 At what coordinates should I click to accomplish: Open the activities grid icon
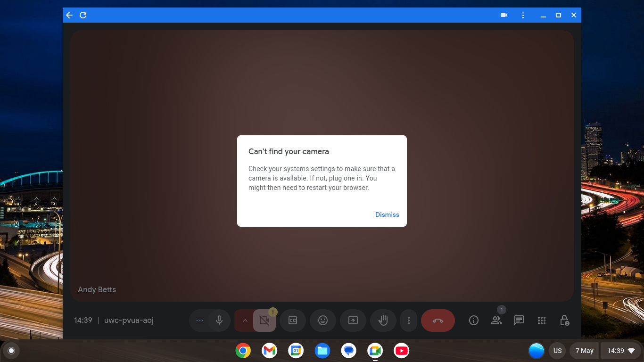(x=542, y=321)
